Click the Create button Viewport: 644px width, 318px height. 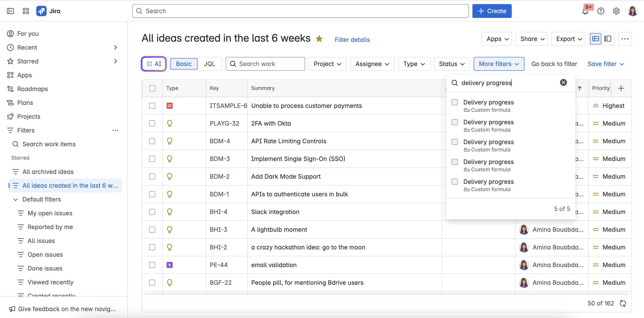(492, 11)
